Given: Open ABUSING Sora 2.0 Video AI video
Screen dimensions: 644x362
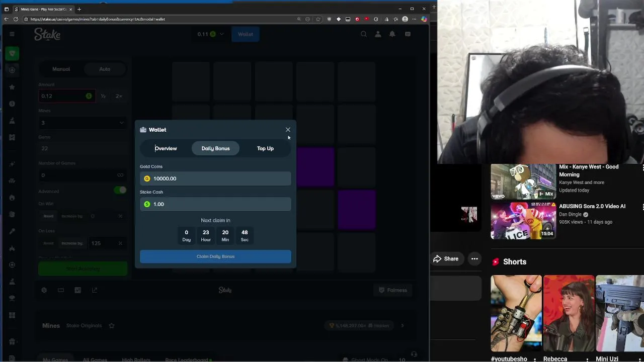Looking at the screenshot, I should click(523, 221).
